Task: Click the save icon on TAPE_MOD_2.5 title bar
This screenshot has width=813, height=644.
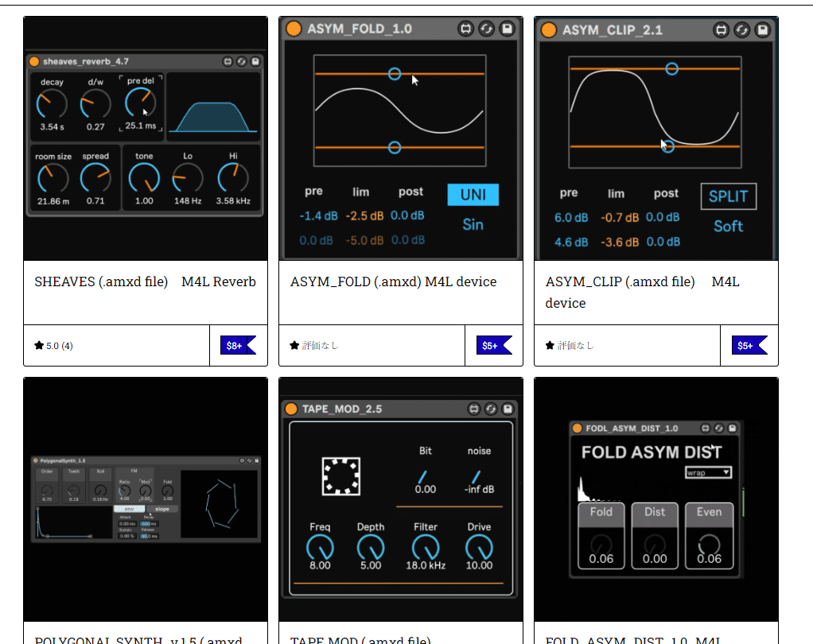Action: coord(508,409)
